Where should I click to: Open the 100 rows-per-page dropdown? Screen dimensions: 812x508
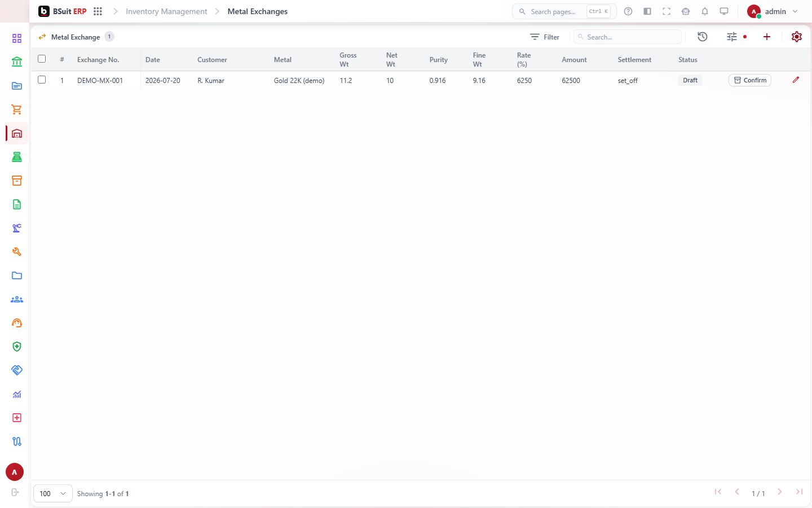pyautogui.click(x=53, y=493)
